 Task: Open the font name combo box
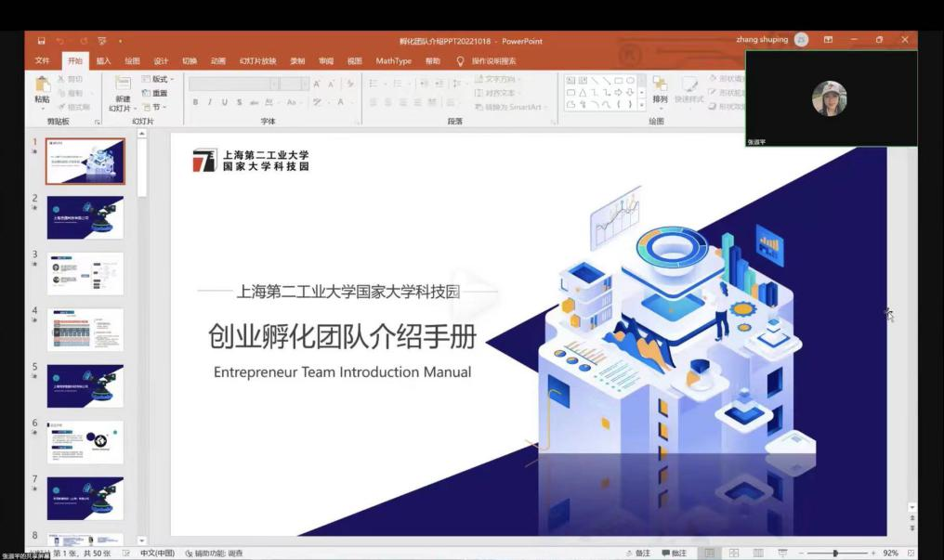(x=233, y=85)
